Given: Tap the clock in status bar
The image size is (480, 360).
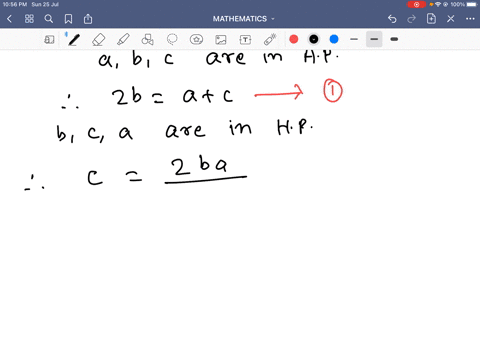Looking at the screenshot, I should [x=15, y=4].
